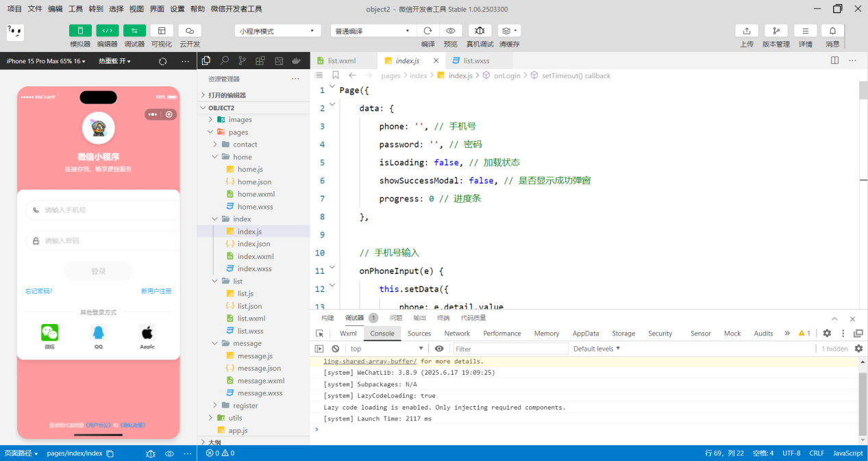Viewport: 868px width, 461px height.
Task: Toggle the live expression eye icon in console
Action: (439, 349)
